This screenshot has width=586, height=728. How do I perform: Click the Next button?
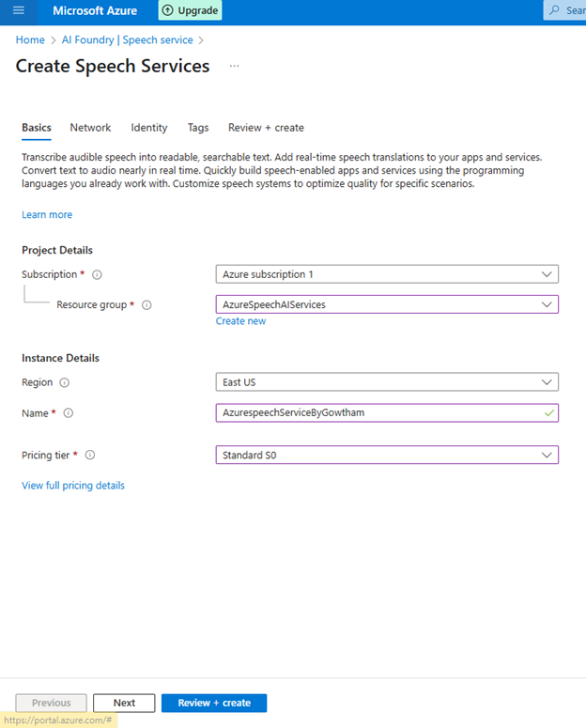124,703
